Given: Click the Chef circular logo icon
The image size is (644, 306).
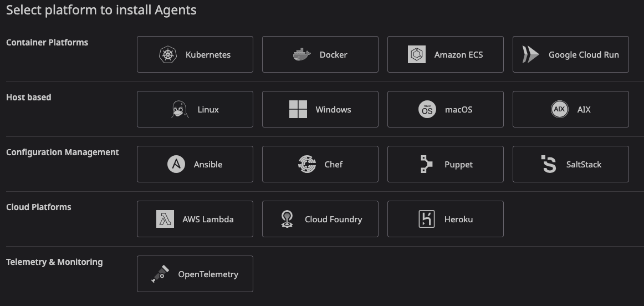Looking at the screenshot, I should 307,164.
